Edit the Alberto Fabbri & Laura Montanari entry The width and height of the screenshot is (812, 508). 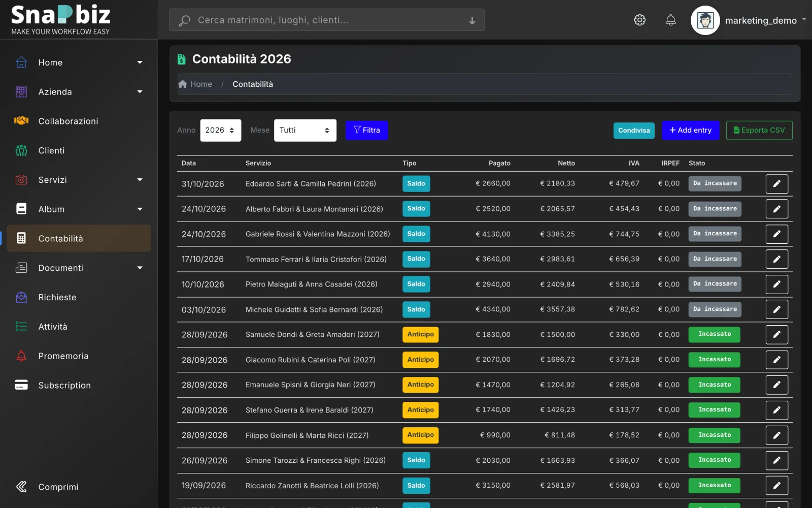(x=776, y=209)
